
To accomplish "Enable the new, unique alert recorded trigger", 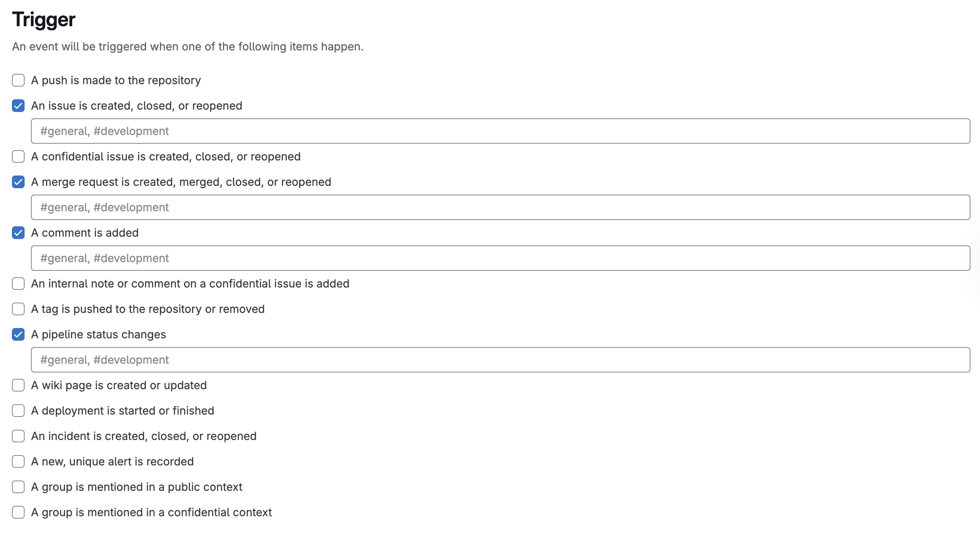I will pos(18,461).
